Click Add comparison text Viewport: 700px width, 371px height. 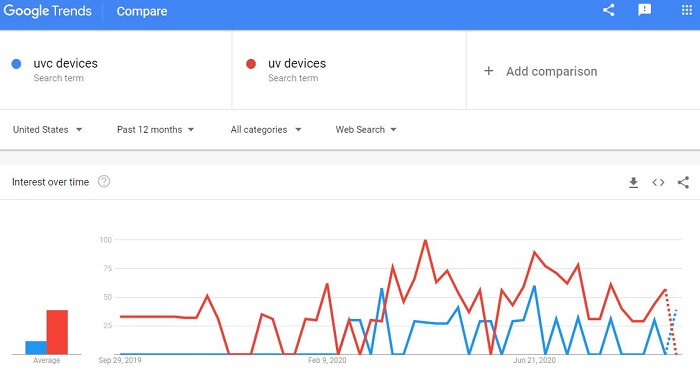[551, 71]
